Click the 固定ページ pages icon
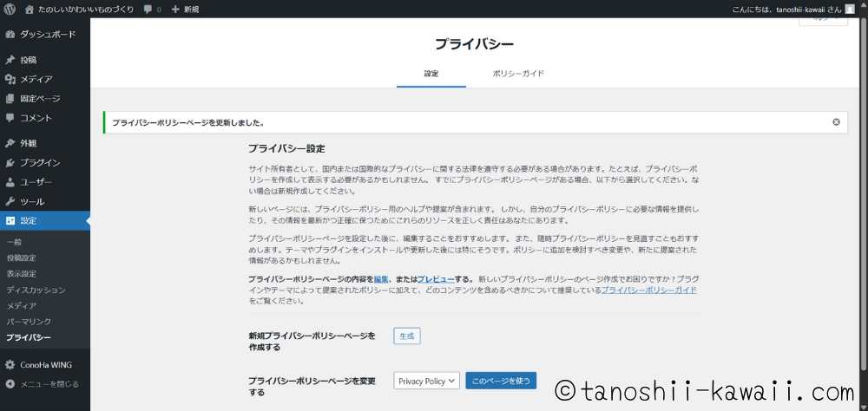 point(10,99)
